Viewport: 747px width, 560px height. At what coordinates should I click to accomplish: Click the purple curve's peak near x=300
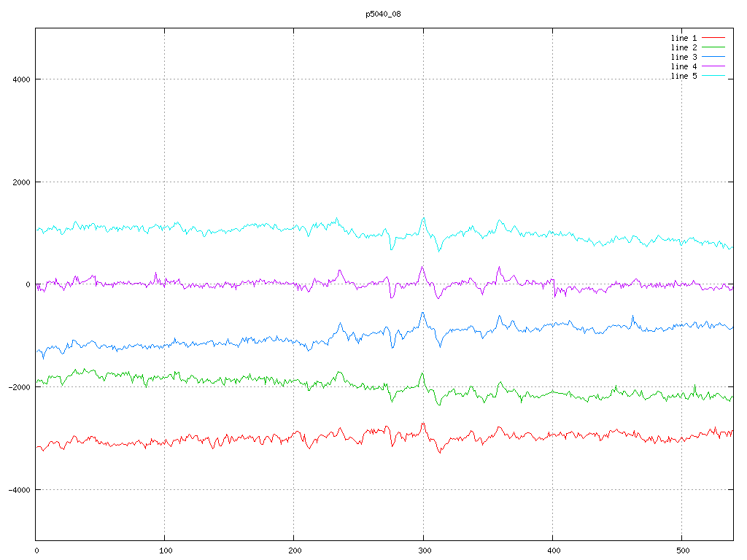pyautogui.click(x=422, y=267)
